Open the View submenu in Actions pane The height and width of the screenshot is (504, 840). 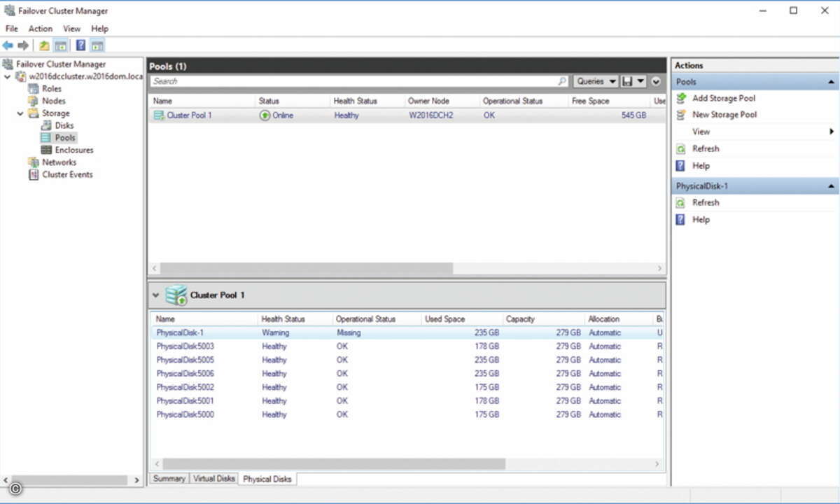pos(755,132)
